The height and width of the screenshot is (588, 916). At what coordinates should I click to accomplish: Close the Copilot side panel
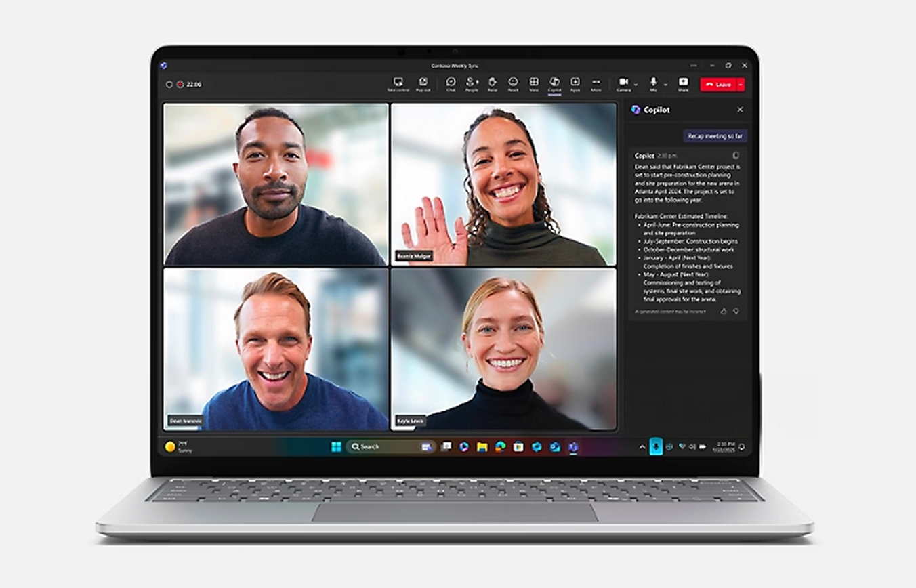pyautogui.click(x=740, y=110)
